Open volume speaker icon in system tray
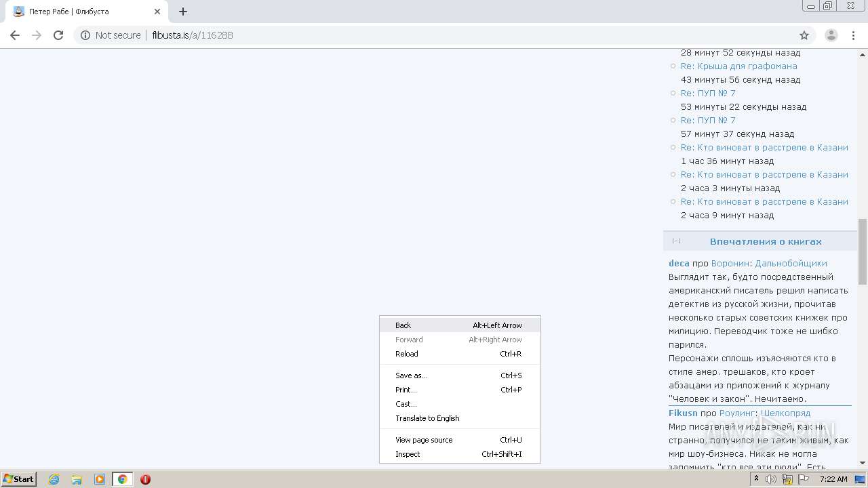Screen dimensions: 868x488 pyautogui.click(x=771, y=479)
